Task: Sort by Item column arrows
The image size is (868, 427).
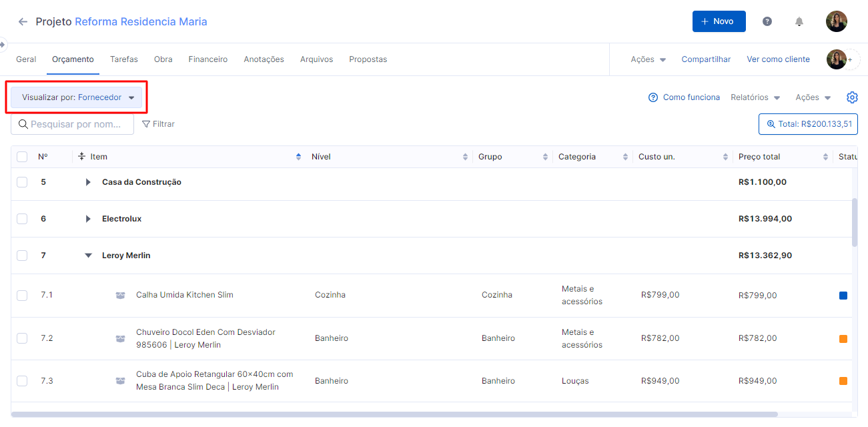Action: click(298, 157)
